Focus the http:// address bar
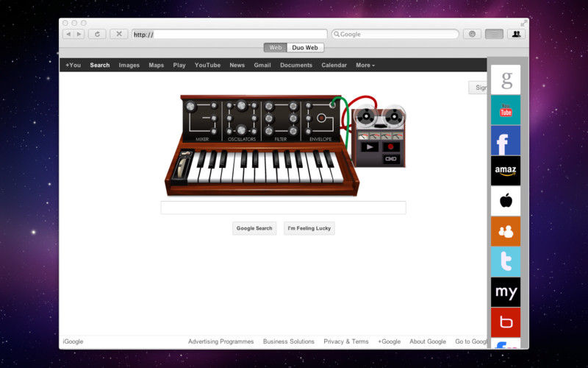 tap(229, 34)
